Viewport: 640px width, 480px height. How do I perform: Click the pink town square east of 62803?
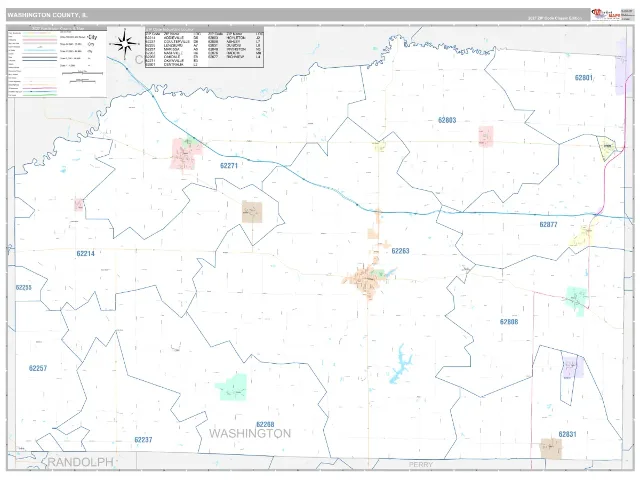pyautogui.click(x=486, y=136)
